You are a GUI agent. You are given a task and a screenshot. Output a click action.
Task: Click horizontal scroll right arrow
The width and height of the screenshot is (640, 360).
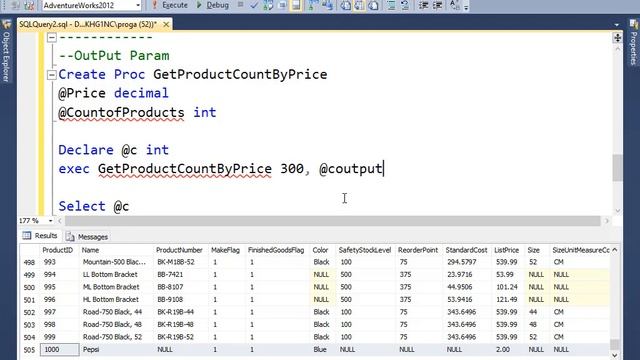[x=606, y=221]
